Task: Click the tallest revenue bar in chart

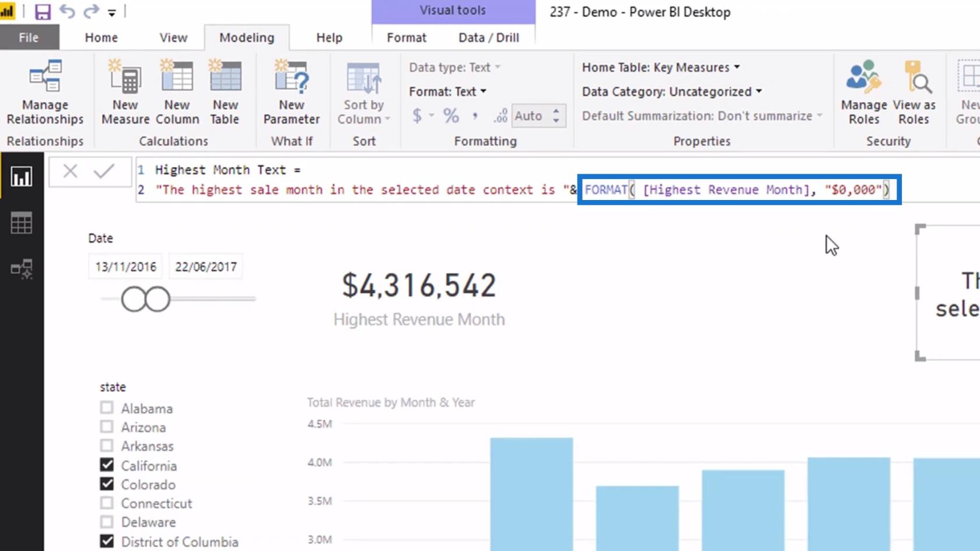Action: coord(531,494)
